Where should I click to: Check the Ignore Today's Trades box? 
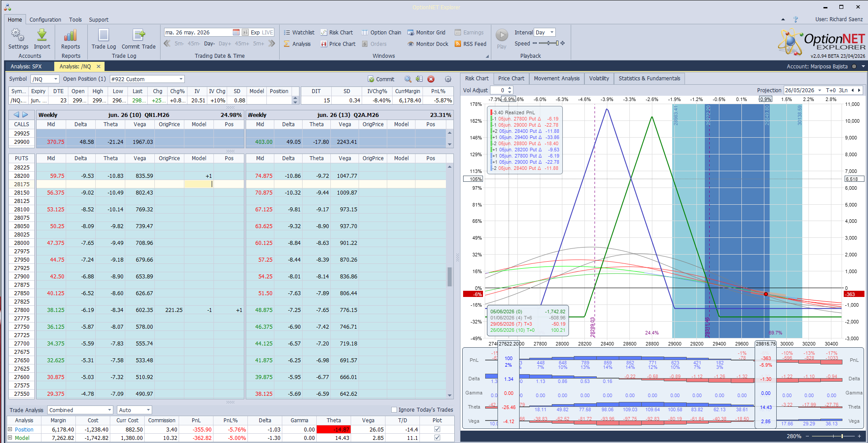tap(394, 409)
